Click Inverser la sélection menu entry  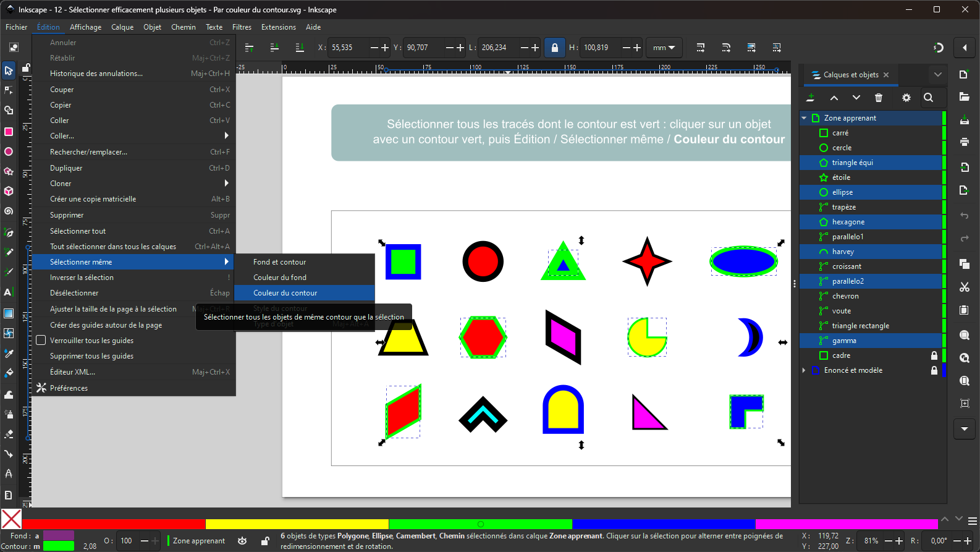[133, 278]
